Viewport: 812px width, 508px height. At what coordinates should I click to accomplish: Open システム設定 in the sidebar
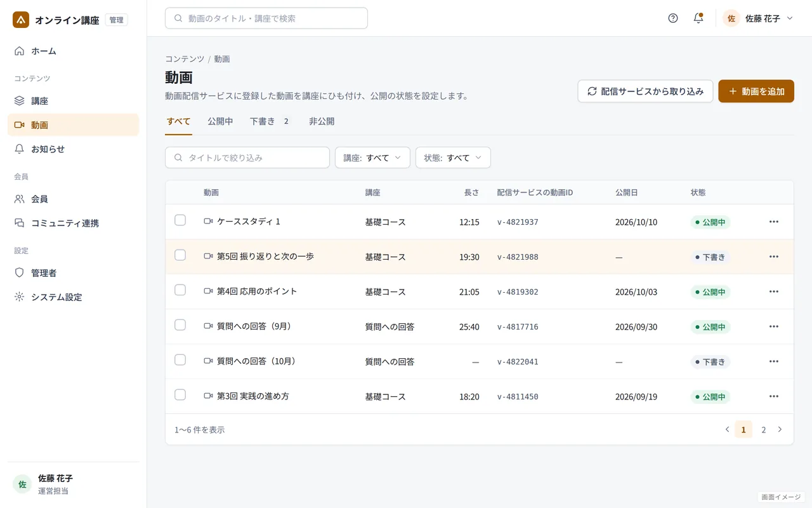pyautogui.click(x=74, y=297)
